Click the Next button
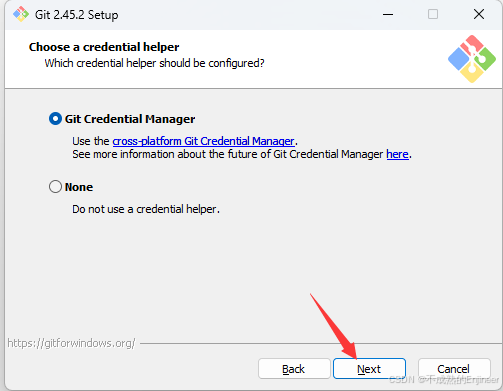 pos(369,369)
